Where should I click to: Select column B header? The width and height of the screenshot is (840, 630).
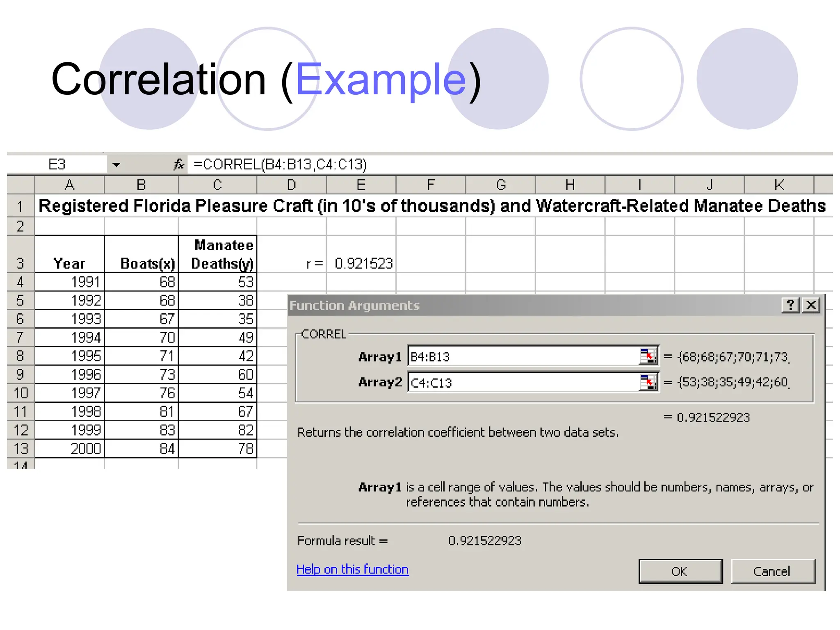coord(142,185)
